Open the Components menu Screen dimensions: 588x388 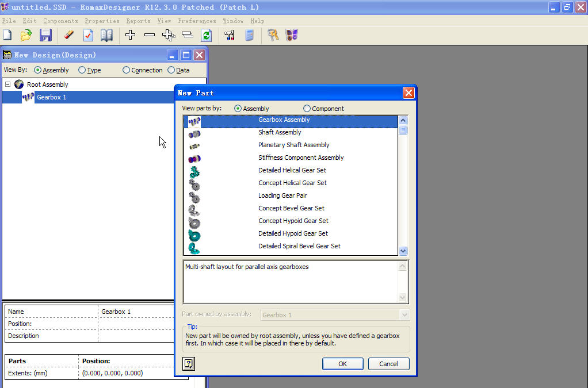pyautogui.click(x=60, y=21)
